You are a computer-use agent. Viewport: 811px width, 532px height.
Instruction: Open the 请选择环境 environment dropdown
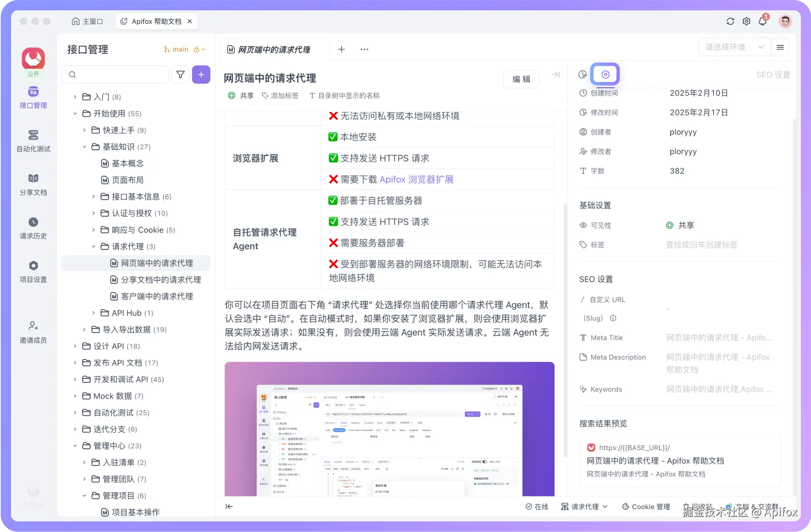coord(734,47)
